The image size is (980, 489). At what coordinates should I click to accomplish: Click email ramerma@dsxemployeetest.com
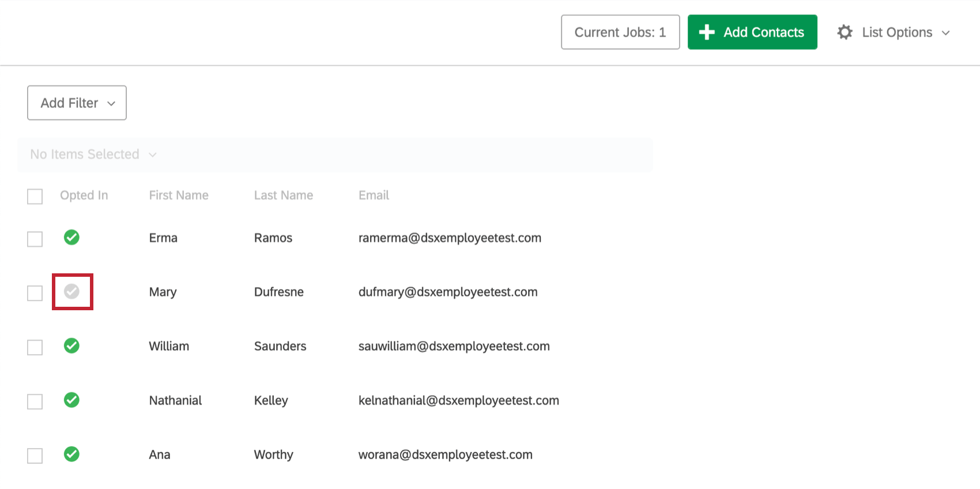coord(450,238)
